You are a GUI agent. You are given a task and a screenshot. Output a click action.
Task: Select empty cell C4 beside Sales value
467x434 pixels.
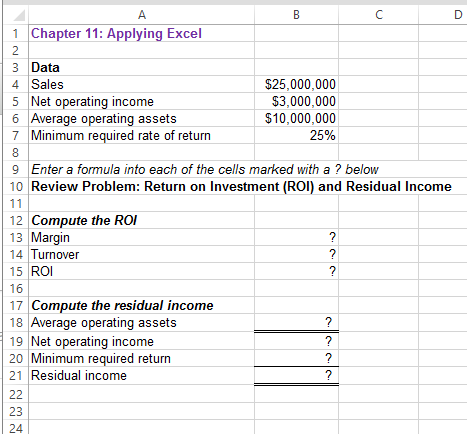click(x=378, y=84)
